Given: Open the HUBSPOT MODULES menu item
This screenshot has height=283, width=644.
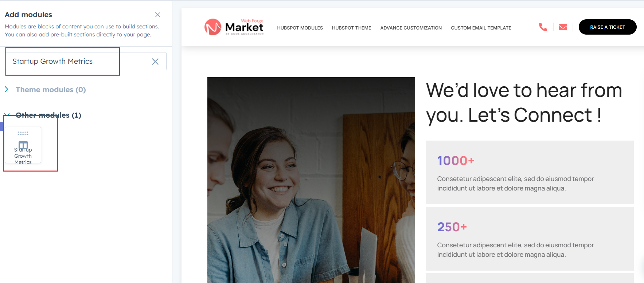Looking at the screenshot, I should pos(300,28).
